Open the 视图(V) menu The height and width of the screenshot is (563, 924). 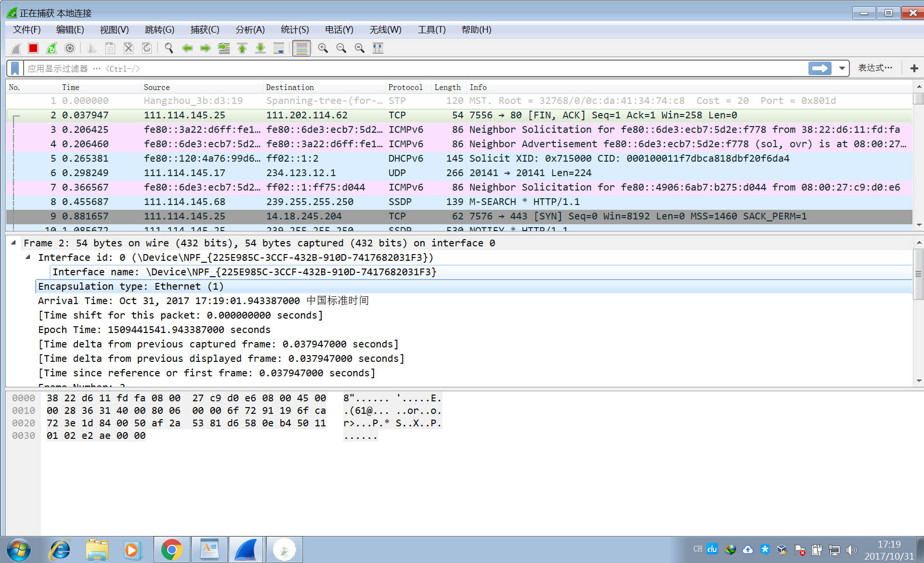pos(114,30)
